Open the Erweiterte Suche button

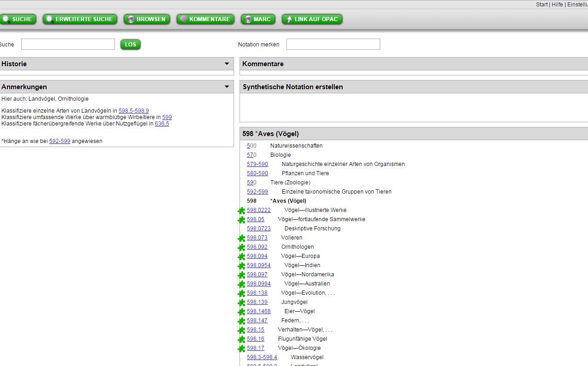[80, 19]
